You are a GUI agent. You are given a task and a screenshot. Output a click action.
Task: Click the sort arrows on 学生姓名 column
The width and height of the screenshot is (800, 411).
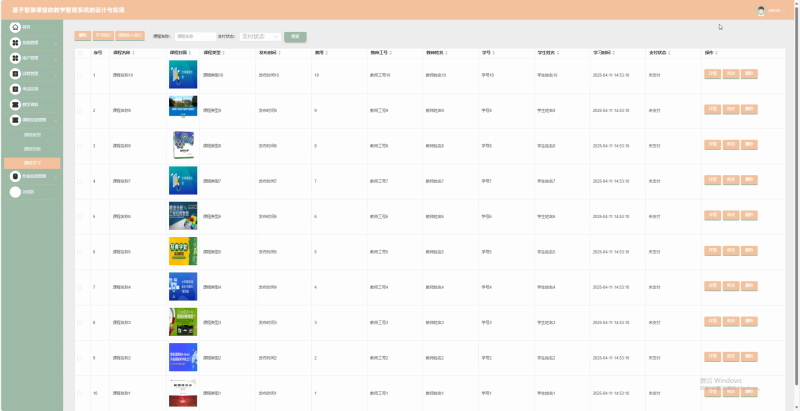(x=558, y=53)
